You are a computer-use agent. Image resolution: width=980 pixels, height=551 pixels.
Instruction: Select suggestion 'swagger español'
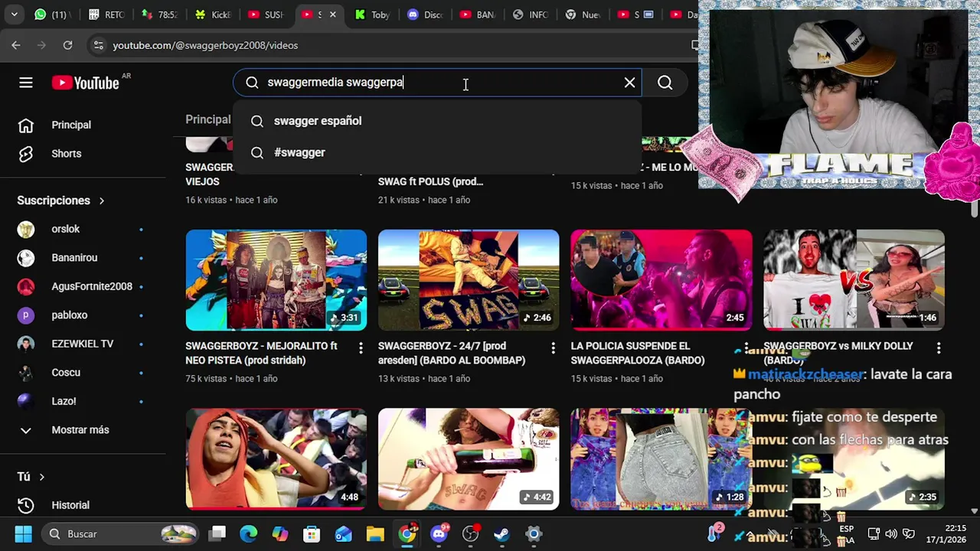pos(437,121)
